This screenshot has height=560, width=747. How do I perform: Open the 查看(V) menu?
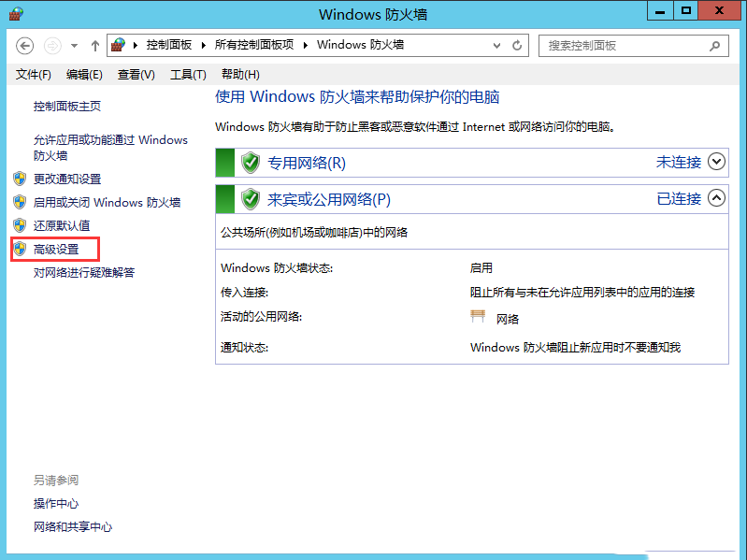coord(136,75)
